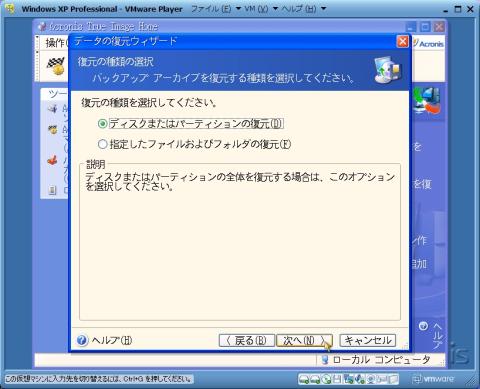Close the Acronis True Image Home window
This screenshot has height=389, width=480.
tap(439, 27)
